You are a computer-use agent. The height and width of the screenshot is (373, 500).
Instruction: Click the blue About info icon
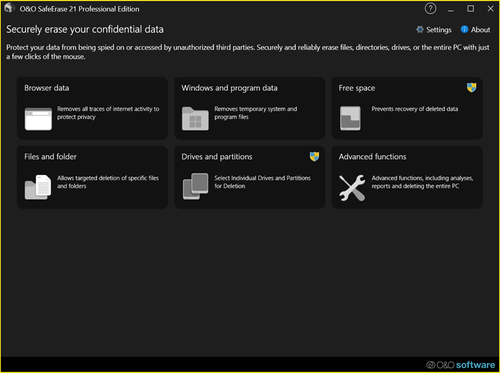click(x=464, y=29)
